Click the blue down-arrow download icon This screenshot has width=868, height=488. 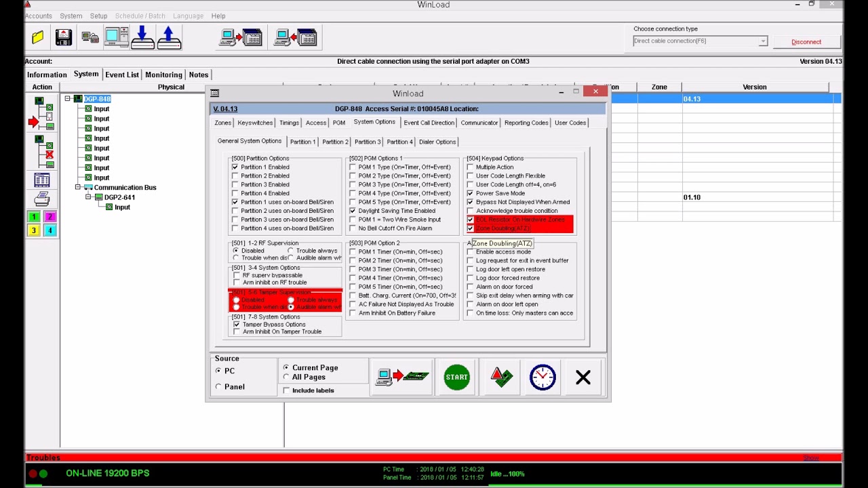(x=142, y=38)
